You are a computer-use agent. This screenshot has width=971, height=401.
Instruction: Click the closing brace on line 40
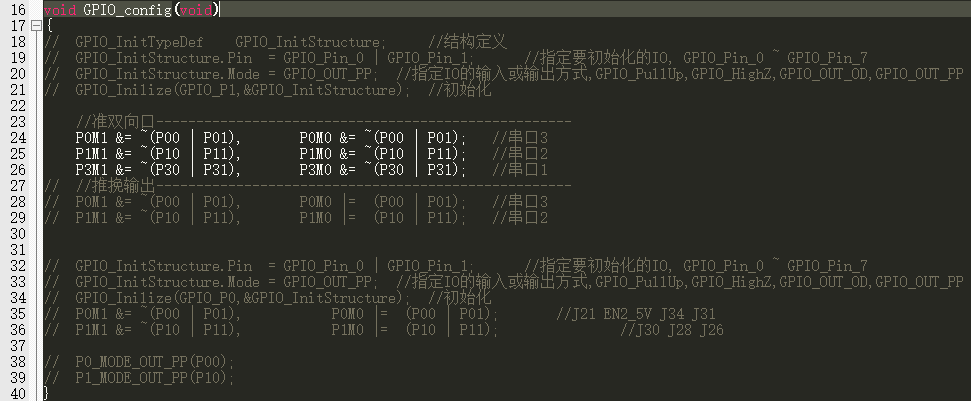[x=46, y=394]
